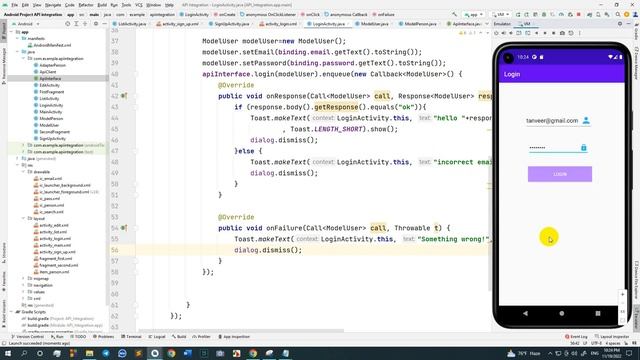Open the Refactor menu

86,5
